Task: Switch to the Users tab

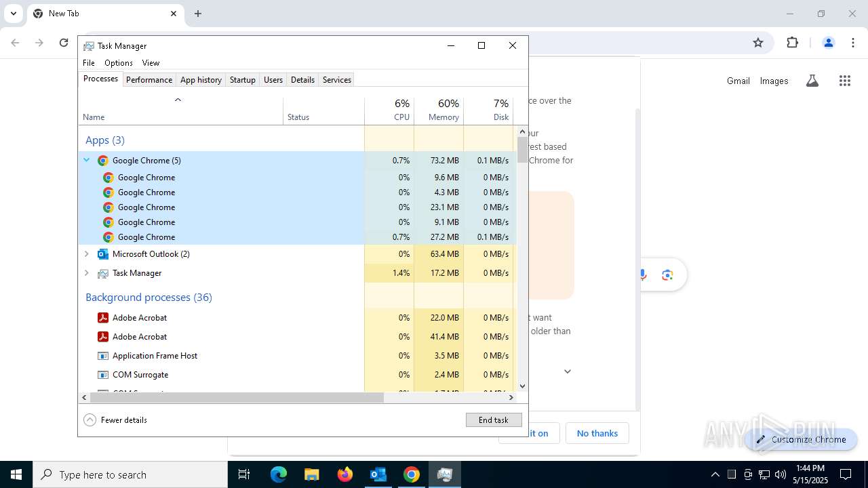Action: click(x=273, y=80)
